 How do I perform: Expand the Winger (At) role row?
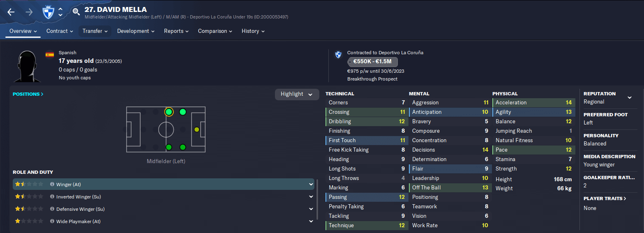tap(311, 185)
